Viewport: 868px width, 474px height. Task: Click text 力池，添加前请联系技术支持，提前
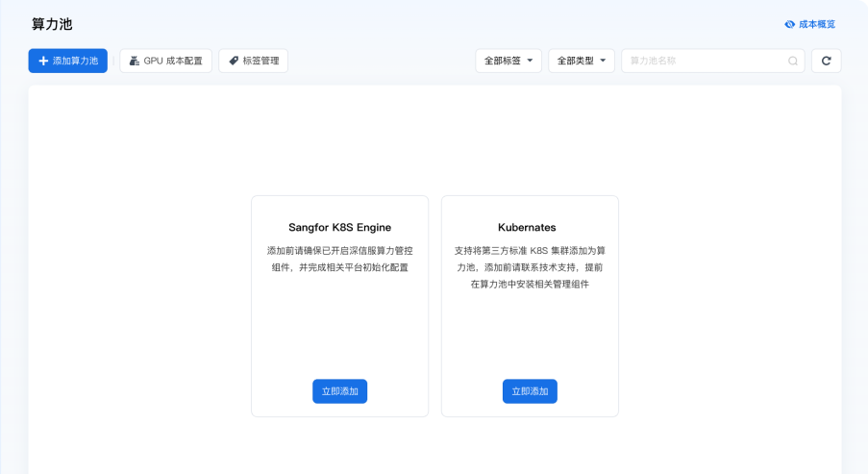(x=530, y=267)
